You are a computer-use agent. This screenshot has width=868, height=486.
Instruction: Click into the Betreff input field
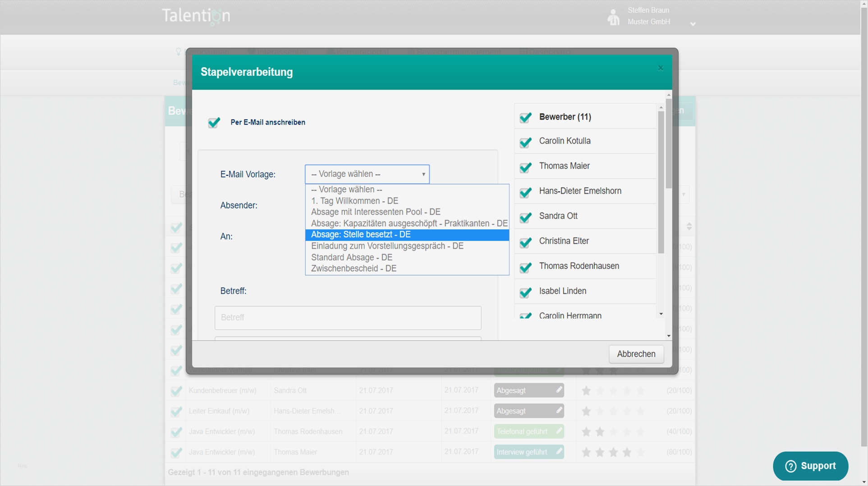(348, 318)
